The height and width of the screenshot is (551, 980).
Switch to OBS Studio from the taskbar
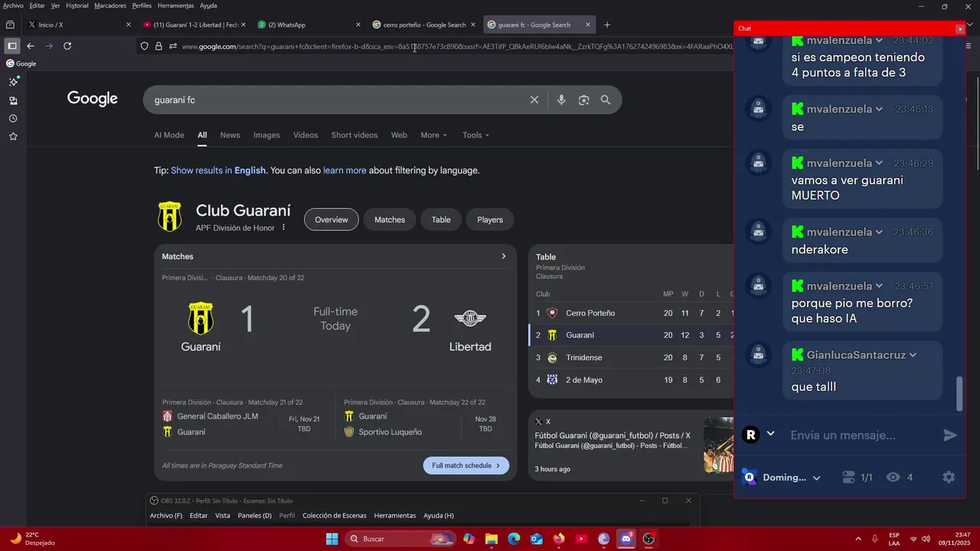click(x=649, y=539)
